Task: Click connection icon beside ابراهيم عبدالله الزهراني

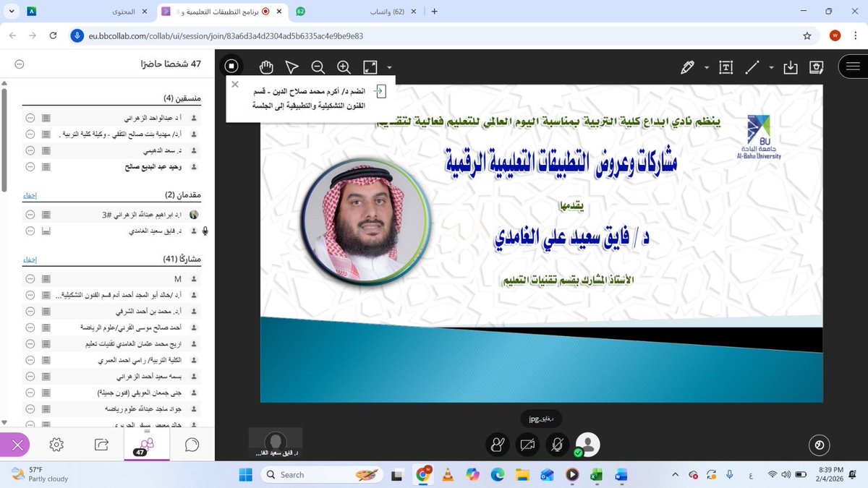Action: (x=46, y=215)
